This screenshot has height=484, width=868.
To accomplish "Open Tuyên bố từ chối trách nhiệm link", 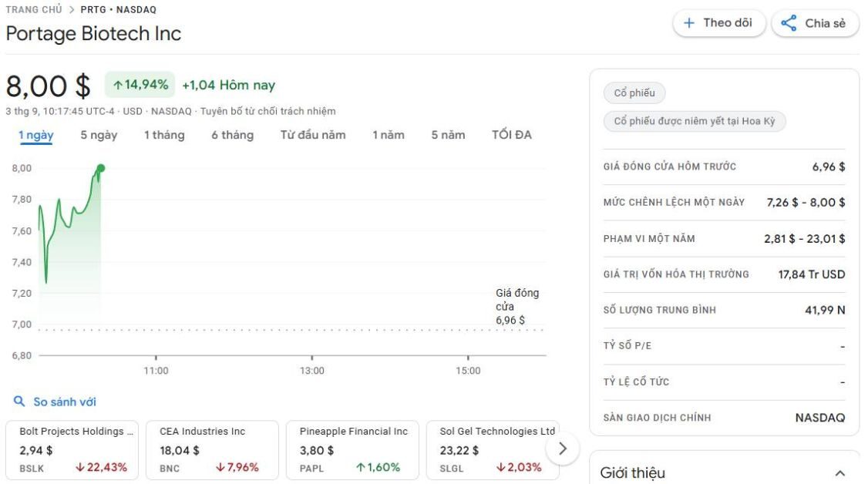I will 268,111.
